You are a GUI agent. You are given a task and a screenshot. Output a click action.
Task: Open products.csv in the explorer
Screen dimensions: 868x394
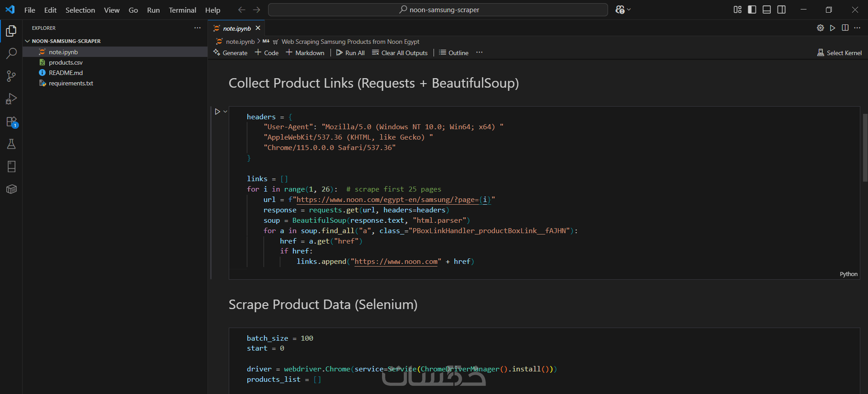[66, 62]
